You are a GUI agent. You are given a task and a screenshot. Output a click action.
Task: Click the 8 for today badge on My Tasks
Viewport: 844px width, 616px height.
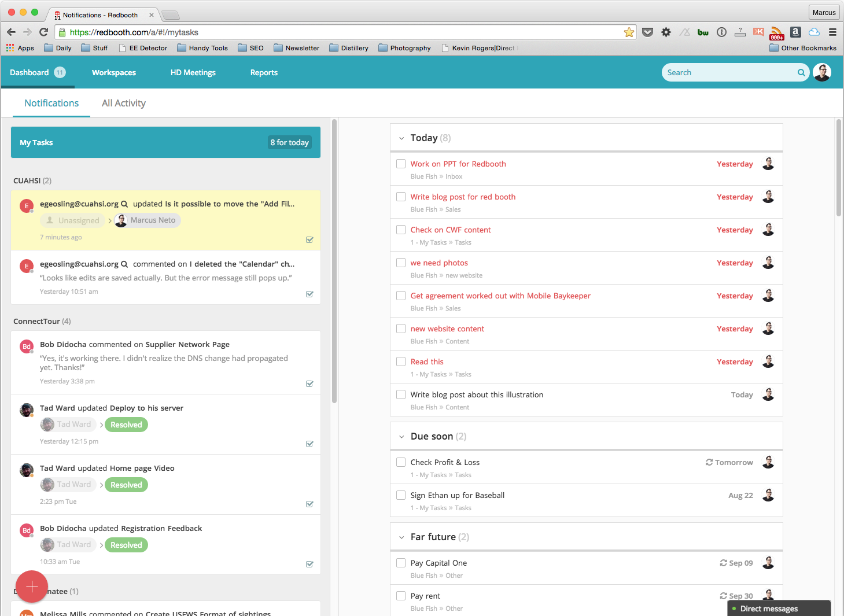(x=289, y=142)
